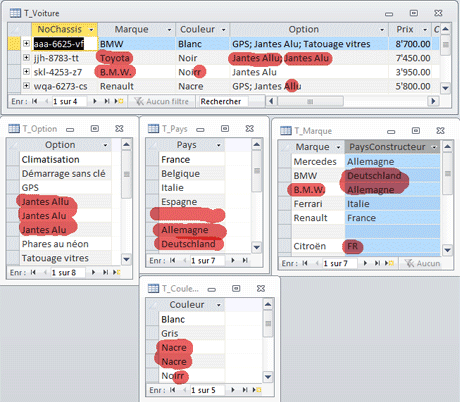
Task: Click Rechercher search box in T_Voiture
Action: tap(224, 101)
